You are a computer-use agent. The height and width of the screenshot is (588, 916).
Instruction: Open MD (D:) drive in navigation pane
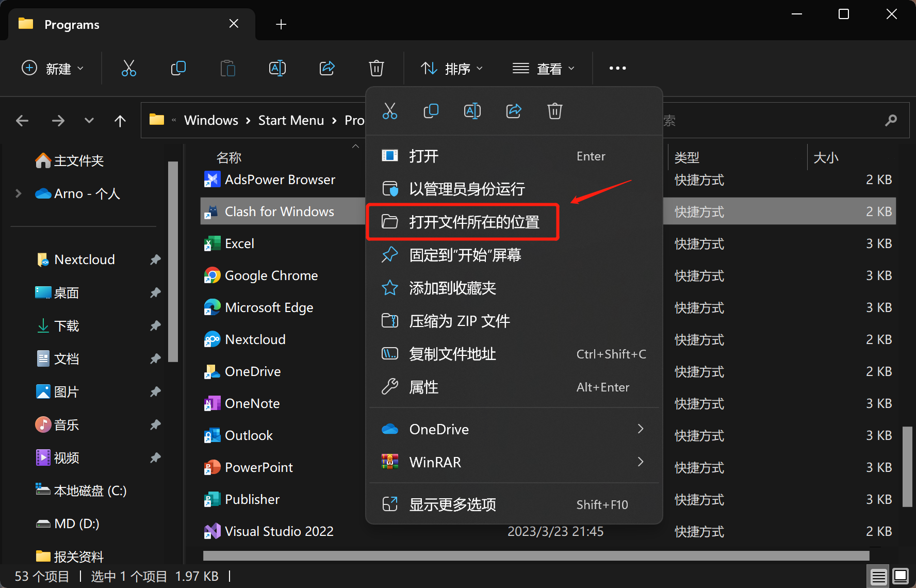point(68,524)
